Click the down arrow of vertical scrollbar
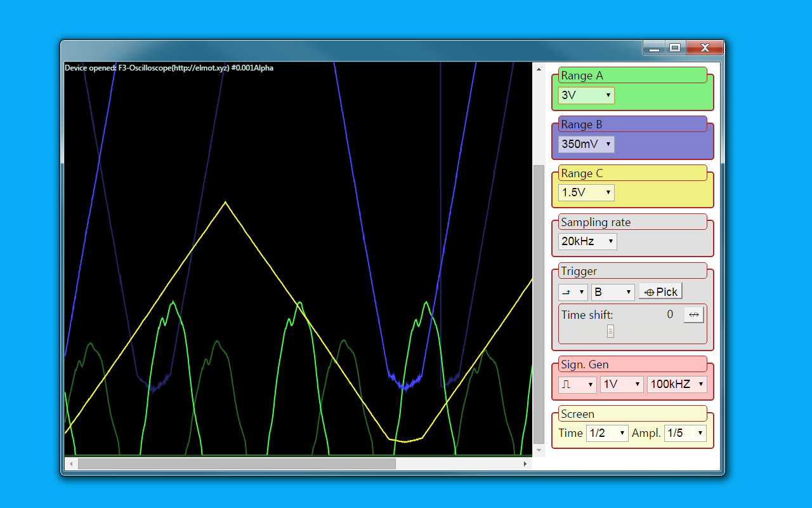812x508 pixels. (x=539, y=450)
